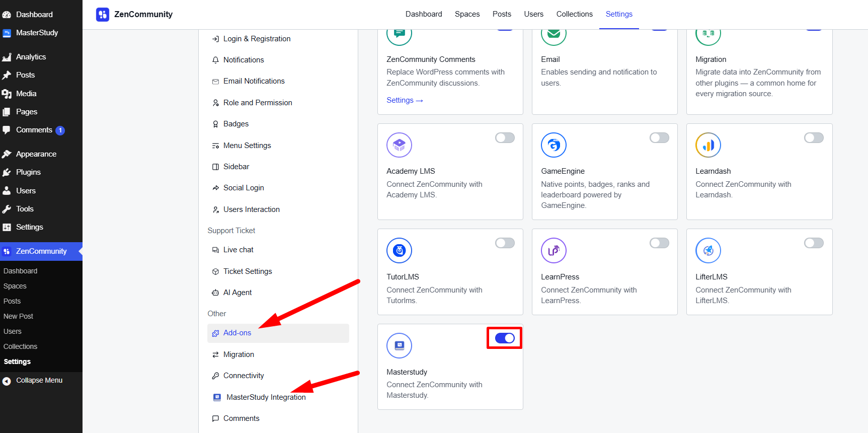Click the AI Agent robot icon

point(215,293)
